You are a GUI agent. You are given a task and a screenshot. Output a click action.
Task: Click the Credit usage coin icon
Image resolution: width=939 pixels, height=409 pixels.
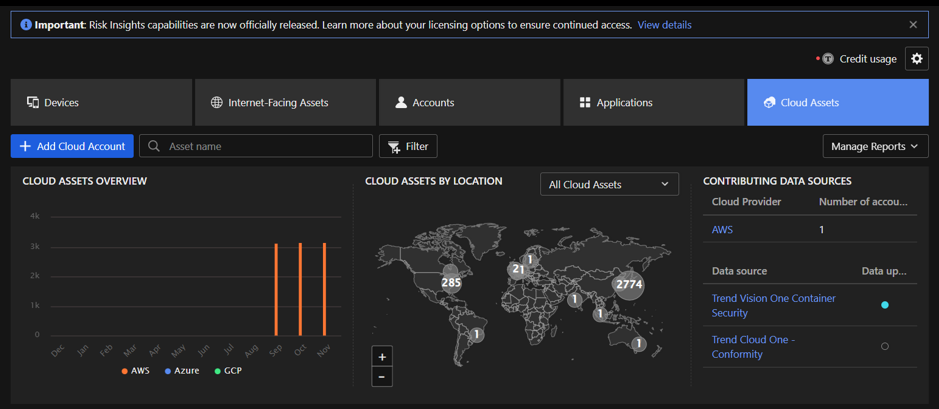828,59
